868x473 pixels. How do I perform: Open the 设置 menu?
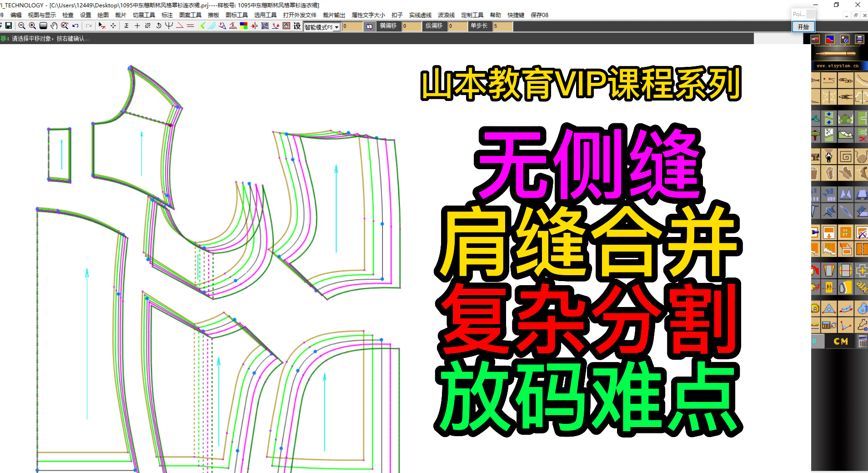point(85,15)
